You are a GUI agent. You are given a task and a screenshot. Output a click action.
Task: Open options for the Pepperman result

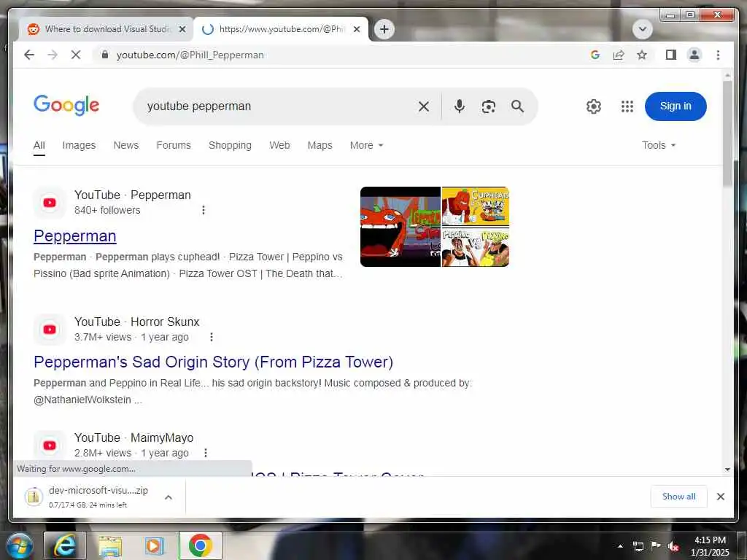204,210
